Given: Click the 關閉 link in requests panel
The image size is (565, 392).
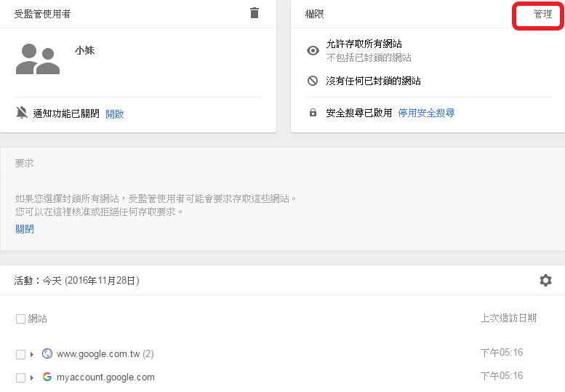Looking at the screenshot, I should click(x=25, y=229).
